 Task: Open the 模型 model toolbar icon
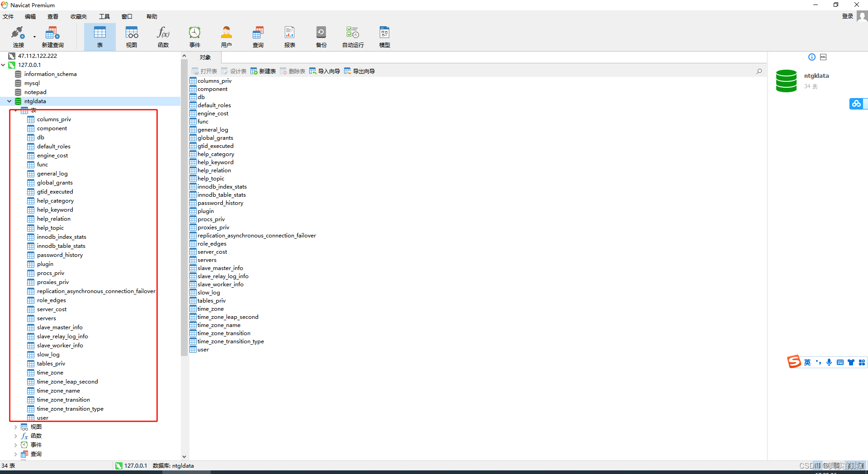coord(385,36)
